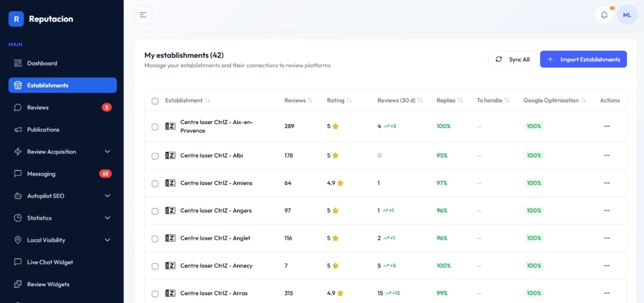
Task: Select the Aix-en-Provence row checkbox
Action: tap(155, 127)
